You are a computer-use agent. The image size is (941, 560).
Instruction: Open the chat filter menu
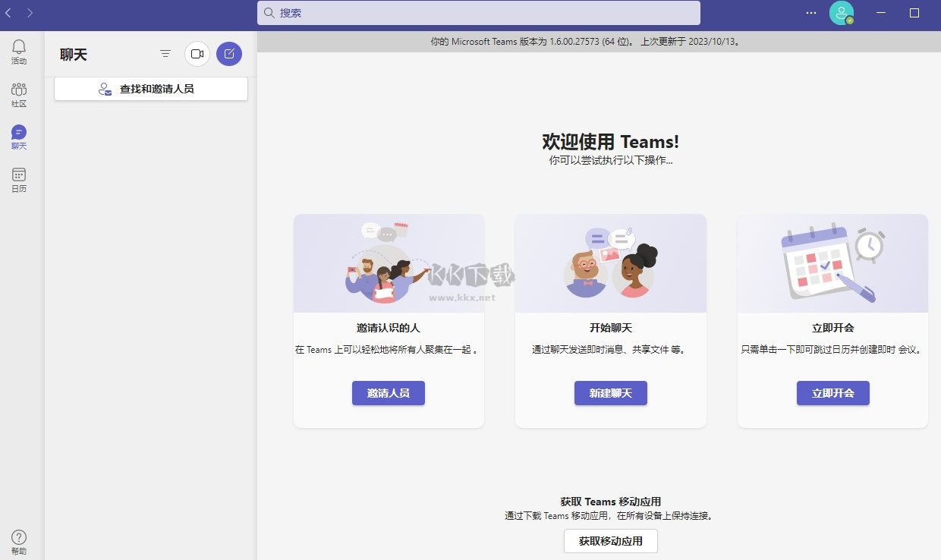(165, 54)
